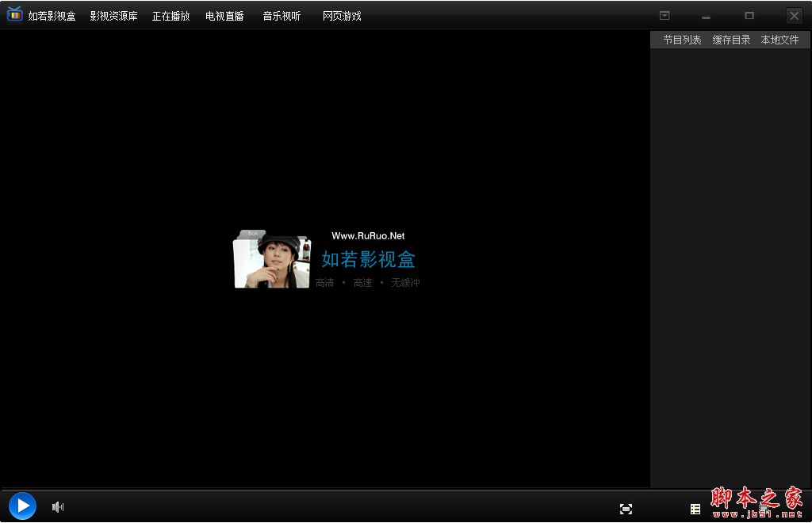Select the 缓存目录 tab
Viewport: 812px width, 523px height.
click(x=731, y=40)
